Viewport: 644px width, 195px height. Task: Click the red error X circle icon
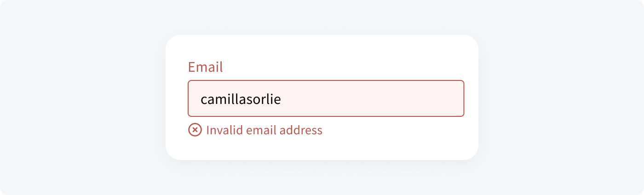195,130
